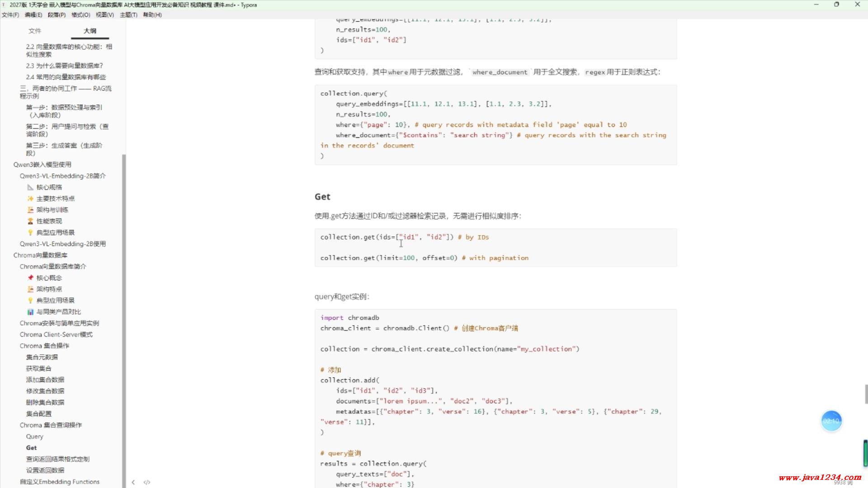This screenshot has height=488, width=868.
Task: Open Chroma Client-Server模式 outline entry
Action: [x=56, y=334]
